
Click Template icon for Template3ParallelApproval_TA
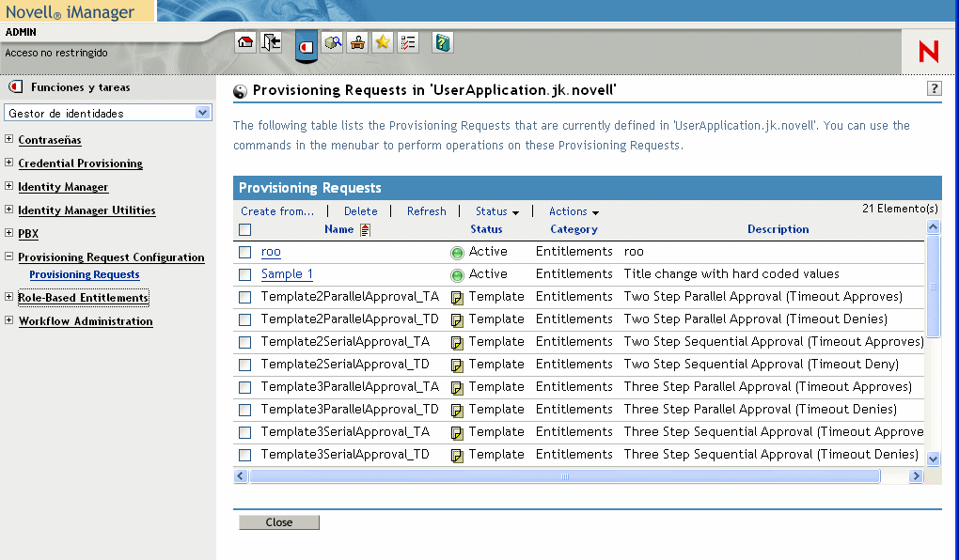[x=457, y=388]
